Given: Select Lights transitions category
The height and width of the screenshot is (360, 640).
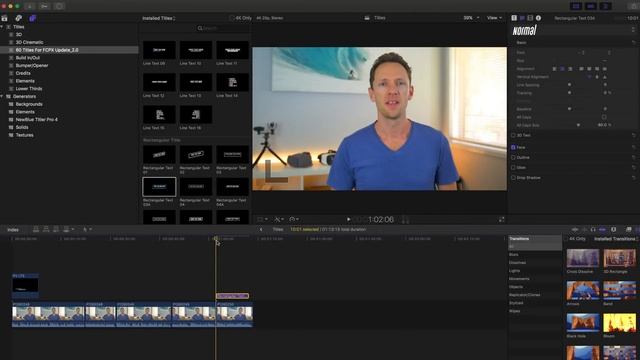Looking at the screenshot, I should click(x=514, y=271).
